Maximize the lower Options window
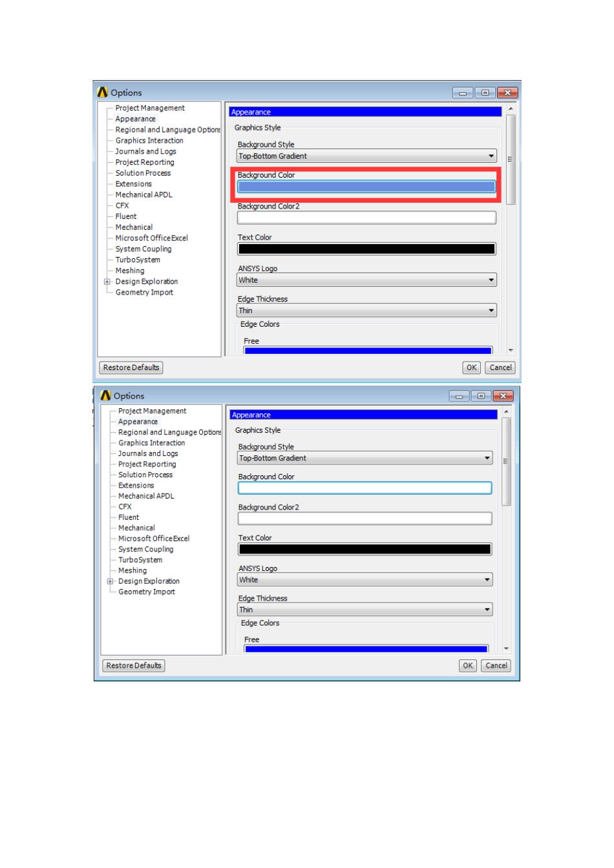 (482, 396)
